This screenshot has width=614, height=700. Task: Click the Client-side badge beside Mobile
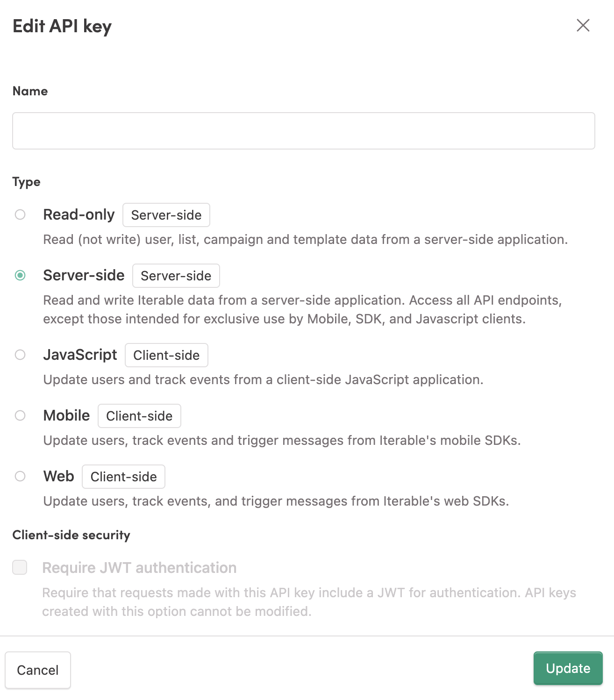pyautogui.click(x=139, y=415)
